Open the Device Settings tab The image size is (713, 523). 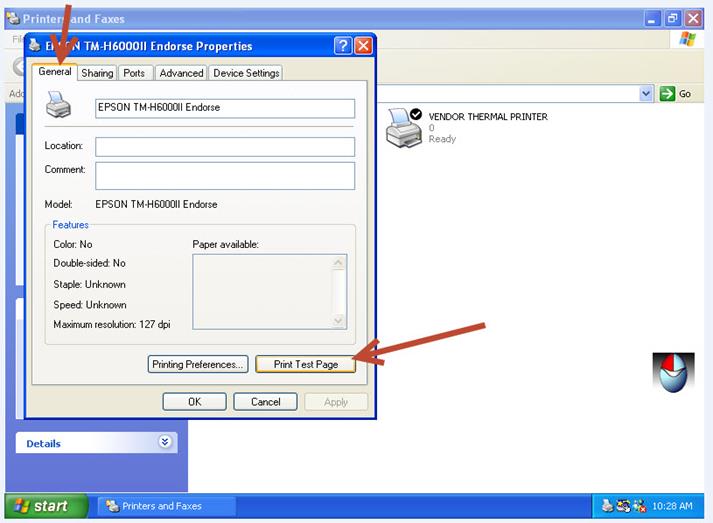coord(246,73)
